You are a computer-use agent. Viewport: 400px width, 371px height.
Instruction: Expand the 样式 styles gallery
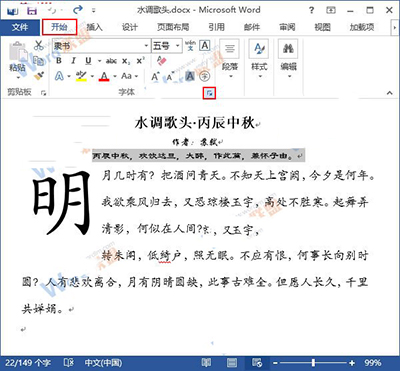pos(259,60)
